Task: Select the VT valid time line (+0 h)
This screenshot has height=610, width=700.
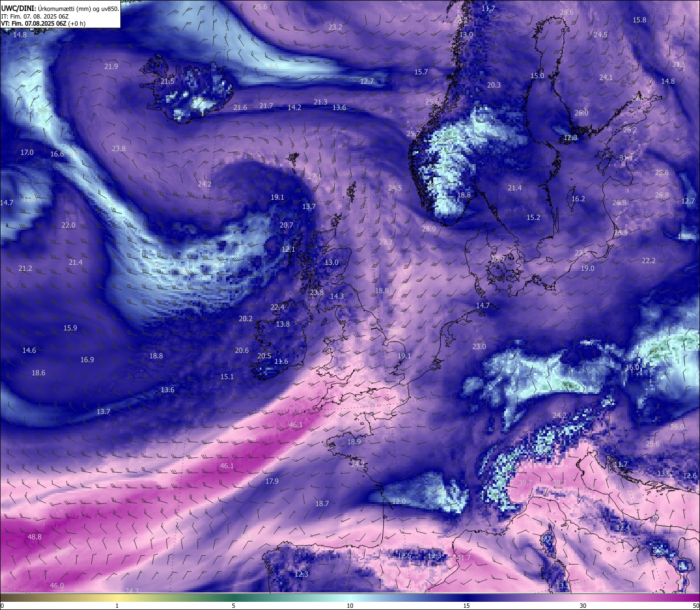Action: pyautogui.click(x=43, y=24)
